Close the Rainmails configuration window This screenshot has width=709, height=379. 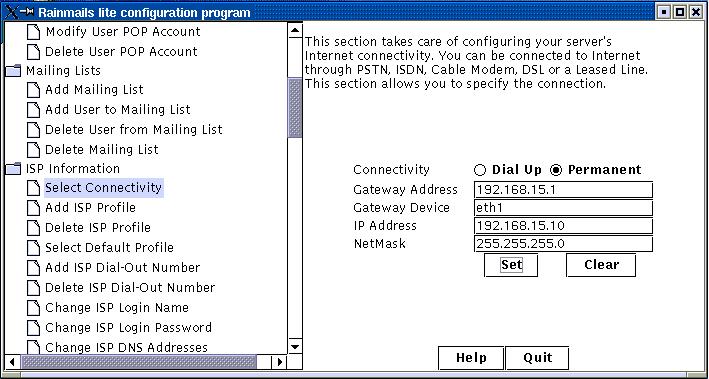[x=695, y=12]
